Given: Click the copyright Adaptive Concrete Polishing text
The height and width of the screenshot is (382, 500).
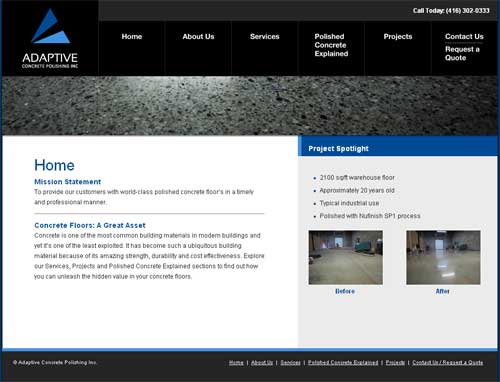Looking at the screenshot, I should (55, 362).
